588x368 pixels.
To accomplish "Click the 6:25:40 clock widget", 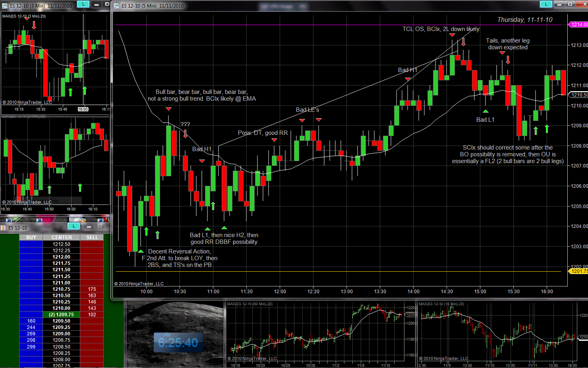I will pyautogui.click(x=178, y=343).
